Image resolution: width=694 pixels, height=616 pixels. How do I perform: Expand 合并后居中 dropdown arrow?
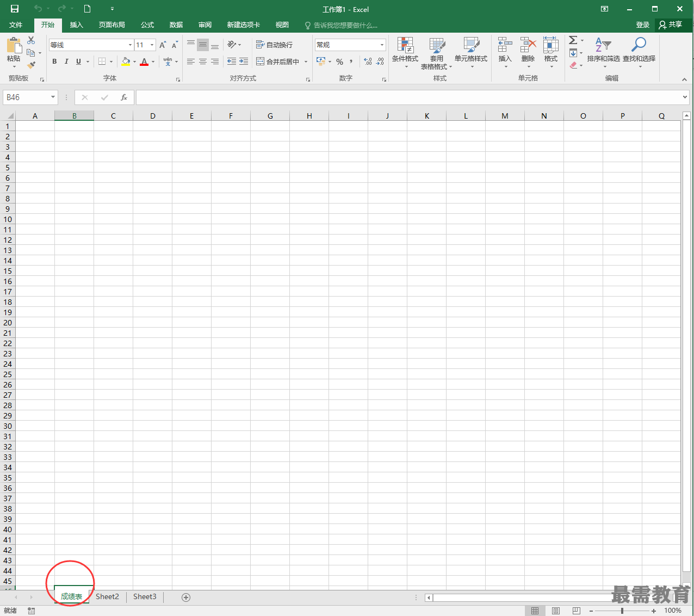point(306,61)
